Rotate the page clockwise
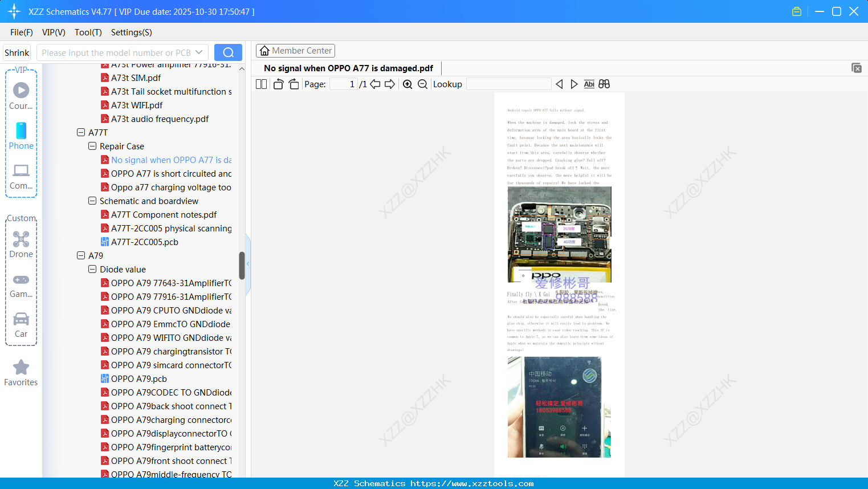The width and height of the screenshot is (868, 489). coord(294,84)
